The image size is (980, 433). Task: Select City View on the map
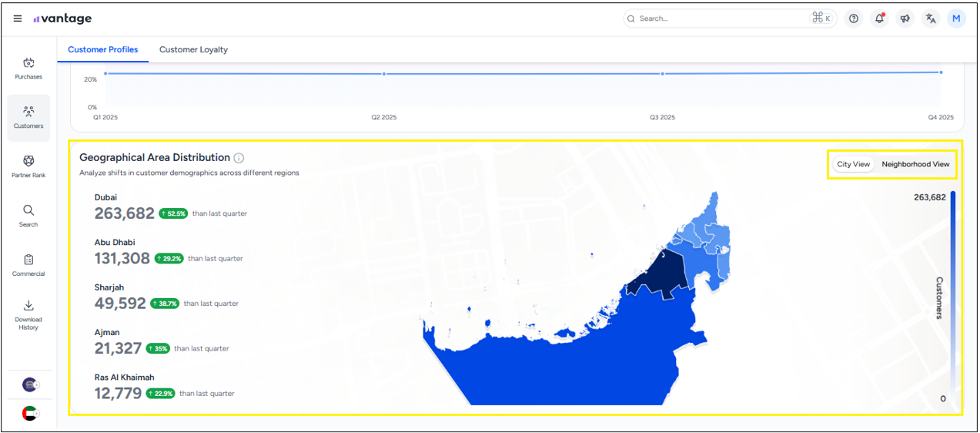click(x=853, y=164)
